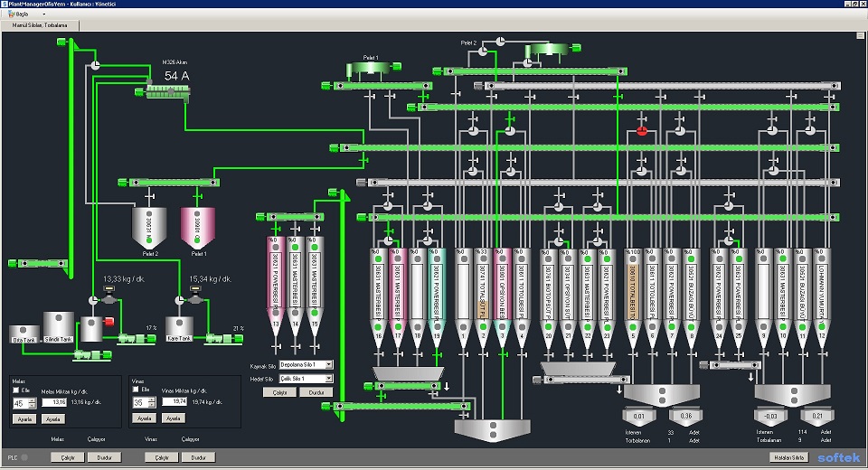The image size is (868, 470).
Task: Click the Vinas Miktarı field showing 19,74
Action: pos(174,402)
